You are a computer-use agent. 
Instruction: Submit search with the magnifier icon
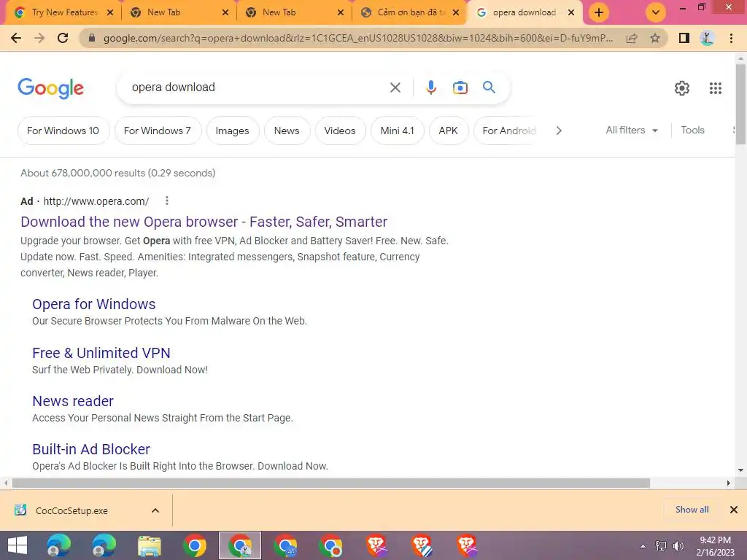[489, 87]
